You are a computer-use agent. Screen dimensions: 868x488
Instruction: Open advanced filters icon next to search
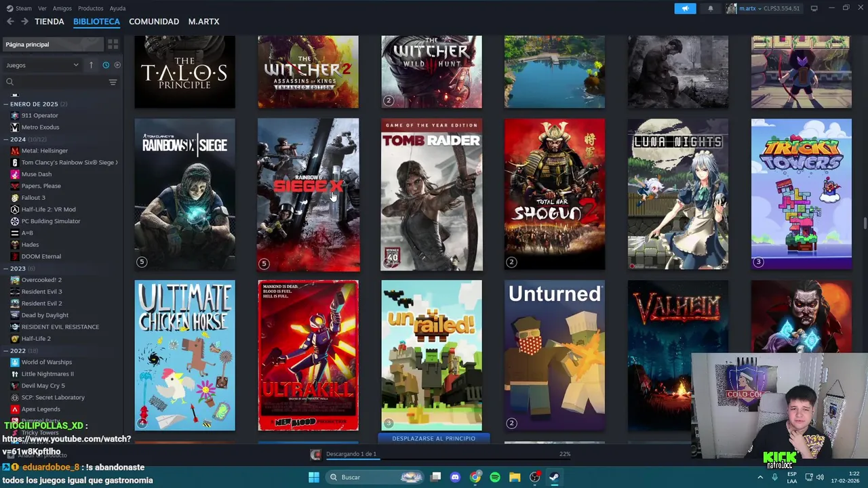click(113, 82)
